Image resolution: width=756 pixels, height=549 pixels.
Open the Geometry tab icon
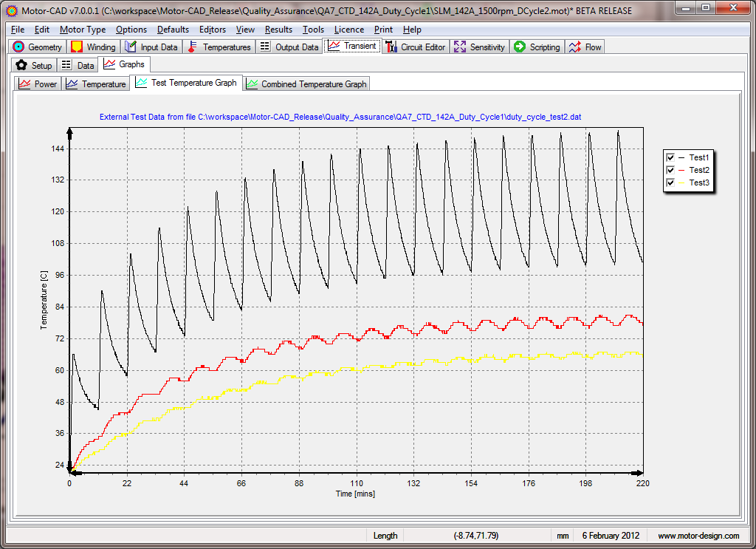point(18,47)
